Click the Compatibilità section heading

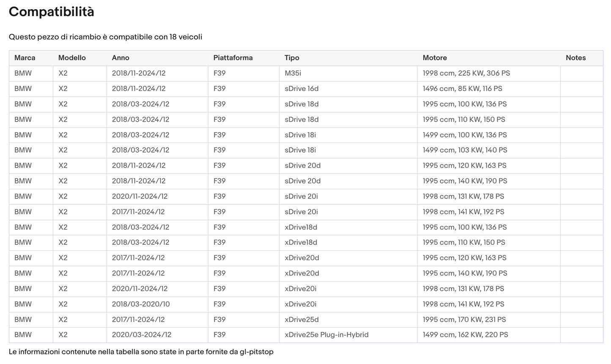pyautogui.click(x=52, y=12)
